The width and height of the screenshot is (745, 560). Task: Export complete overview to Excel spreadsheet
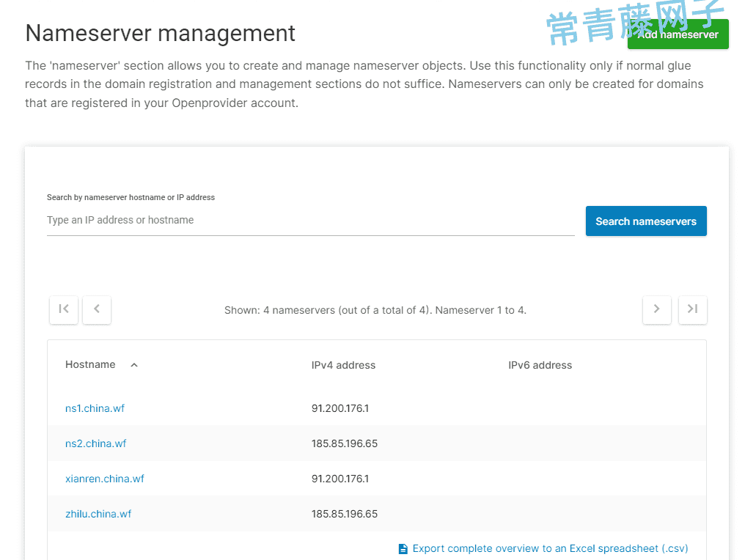pyautogui.click(x=550, y=548)
